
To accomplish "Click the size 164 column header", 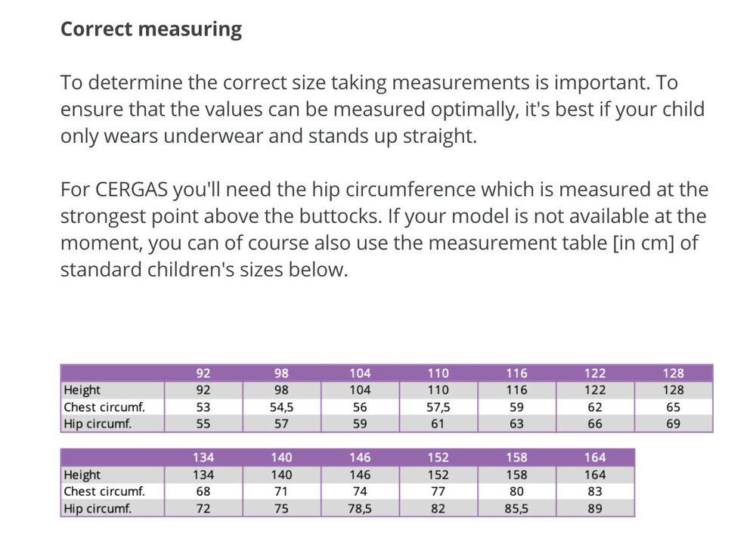I will 595,457.
